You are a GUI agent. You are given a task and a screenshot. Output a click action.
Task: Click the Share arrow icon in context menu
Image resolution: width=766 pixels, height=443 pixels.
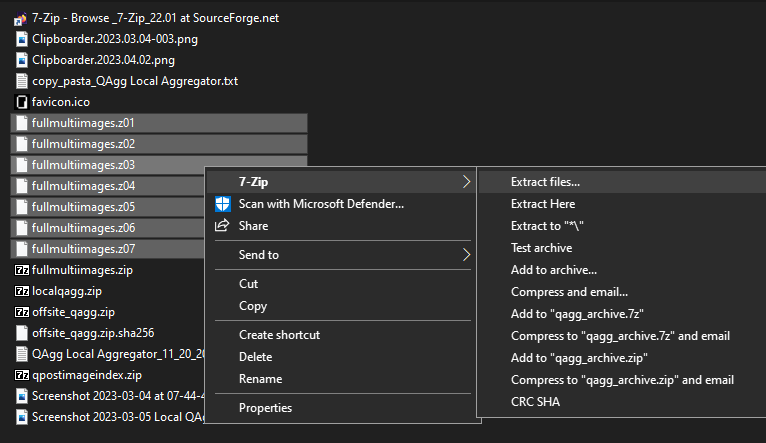[x=222, y=226]
